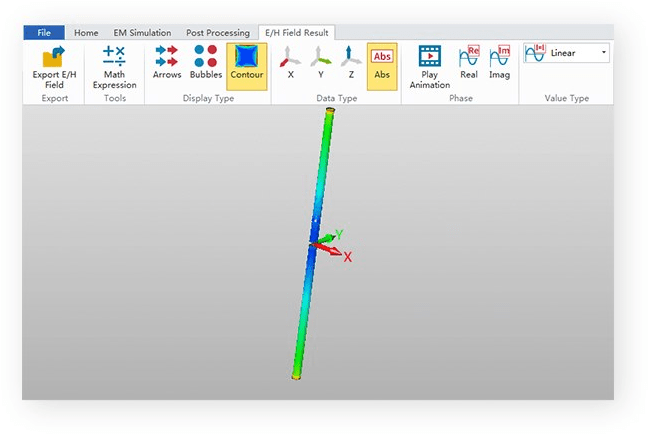The height and width of the screenshot is (435, 649).
Task: Switch to the Home tab
Action: [86, 32]
